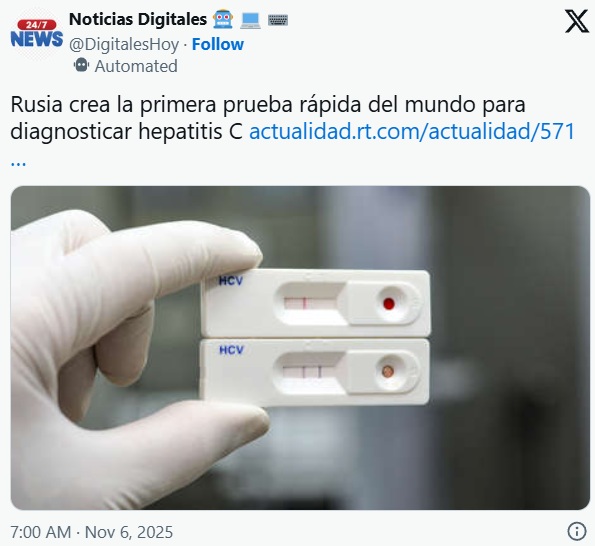Click the keyboard emoji in the display name
The width and height of the screenshot is (595, 546).
pyautogui.click(x=278, y=20)
